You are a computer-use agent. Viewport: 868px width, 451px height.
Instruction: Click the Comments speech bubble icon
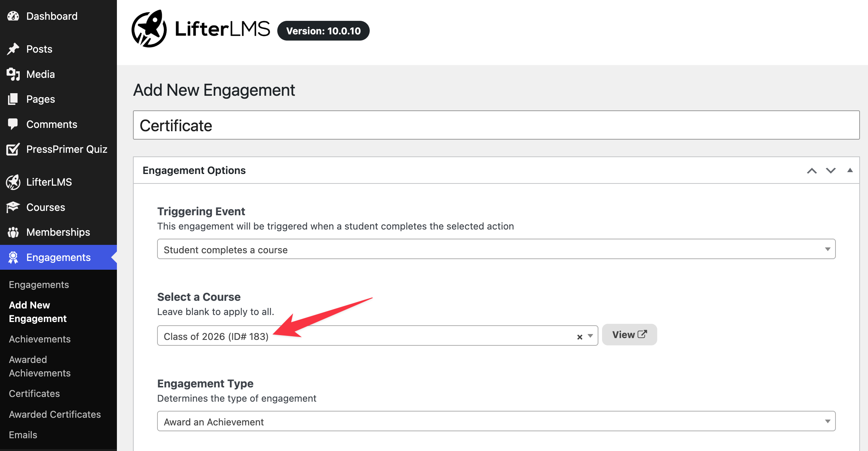[x=13, y=124]
